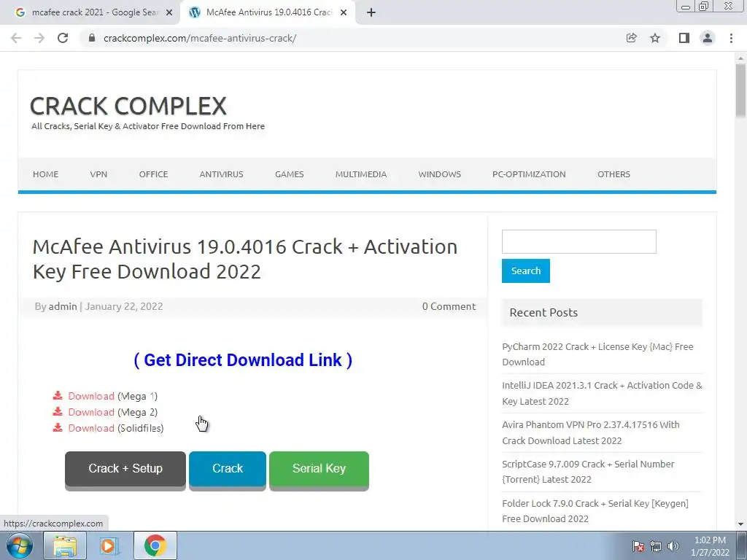Close the mcafee crack Google Search tab

coord(169,13)
